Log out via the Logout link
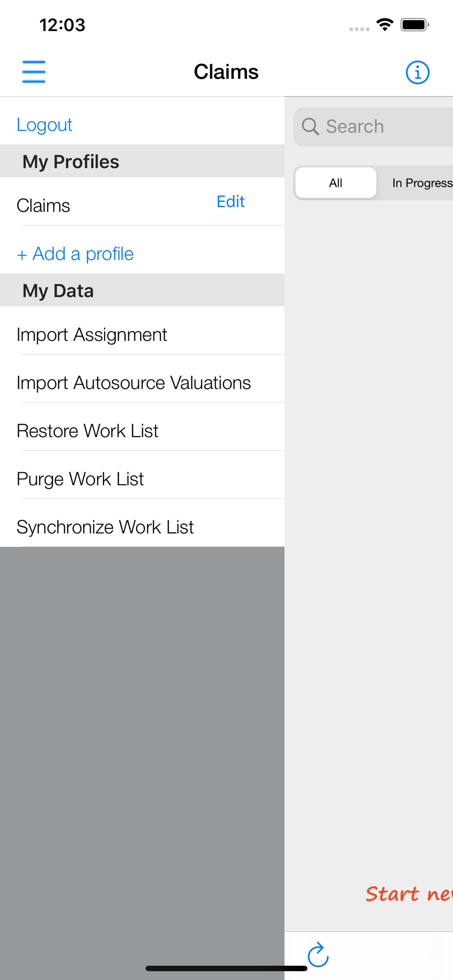This screenshot has width=453, height=980. tap(45, 125)
